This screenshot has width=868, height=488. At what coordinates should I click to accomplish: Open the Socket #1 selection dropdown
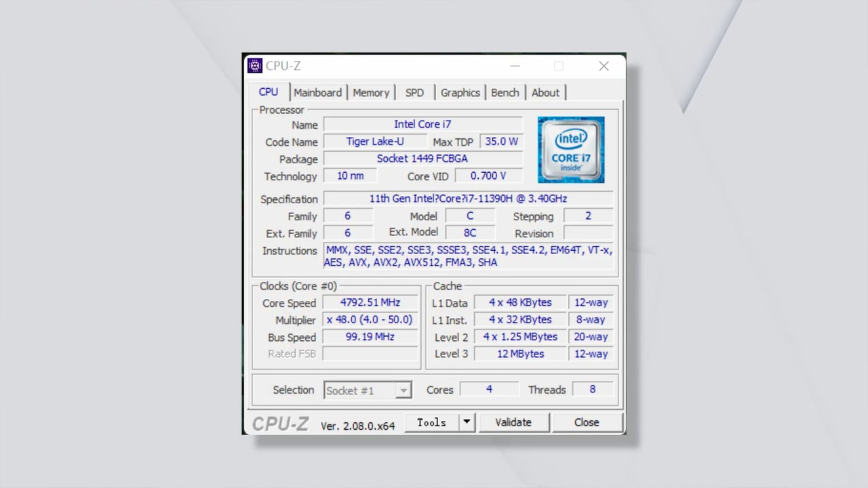point(368,390)
